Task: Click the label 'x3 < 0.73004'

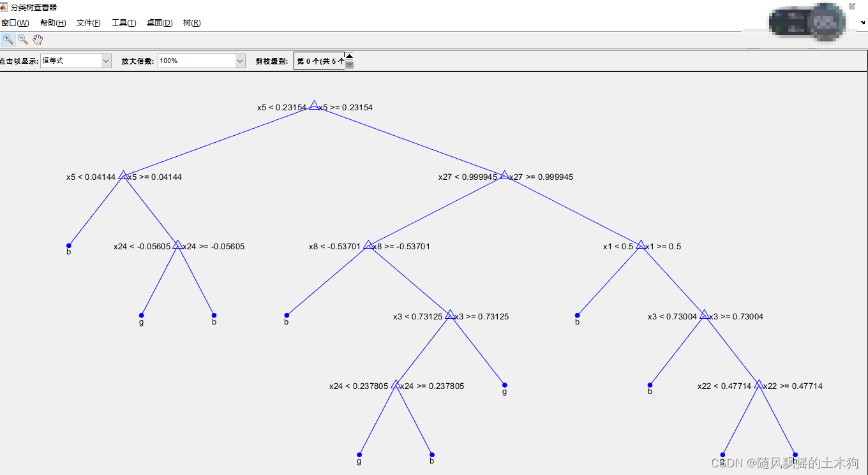Action: point(673,317)
